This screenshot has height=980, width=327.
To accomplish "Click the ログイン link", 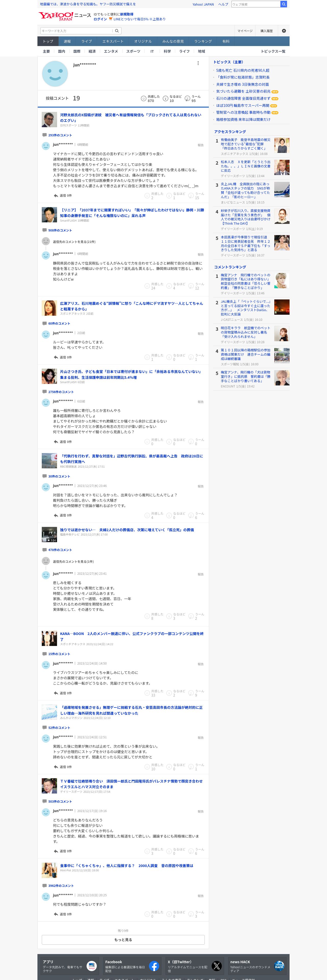I will [x=100, y=19].
